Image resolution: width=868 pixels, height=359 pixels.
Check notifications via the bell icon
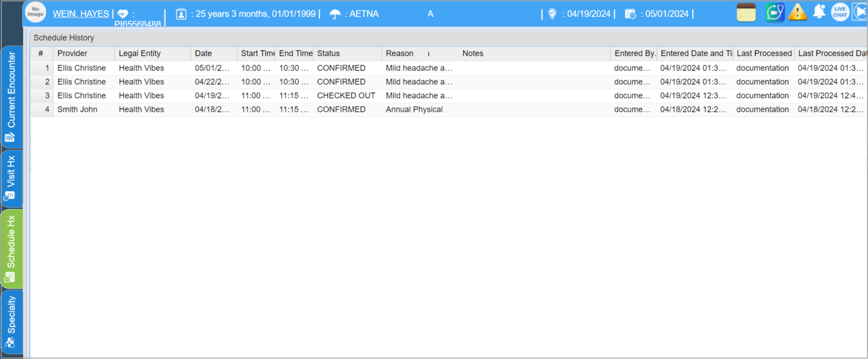819,12
